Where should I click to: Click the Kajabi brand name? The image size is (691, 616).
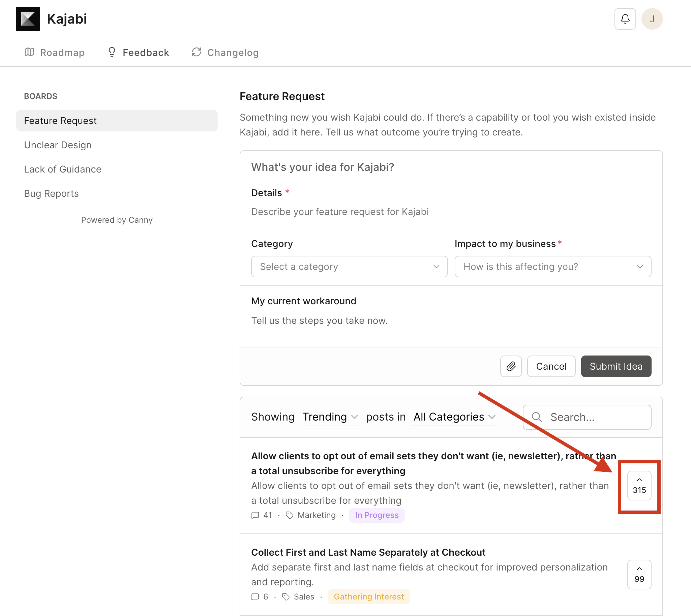click(67, 19)
